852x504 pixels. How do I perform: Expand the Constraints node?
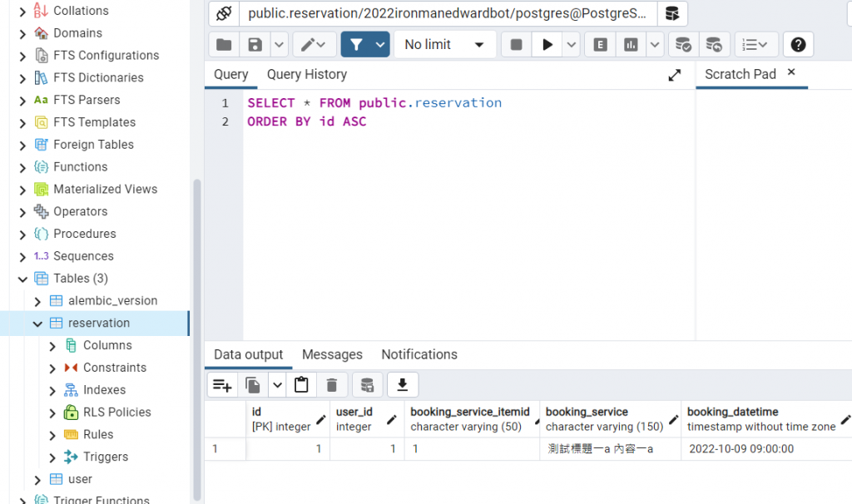point(52,368)
